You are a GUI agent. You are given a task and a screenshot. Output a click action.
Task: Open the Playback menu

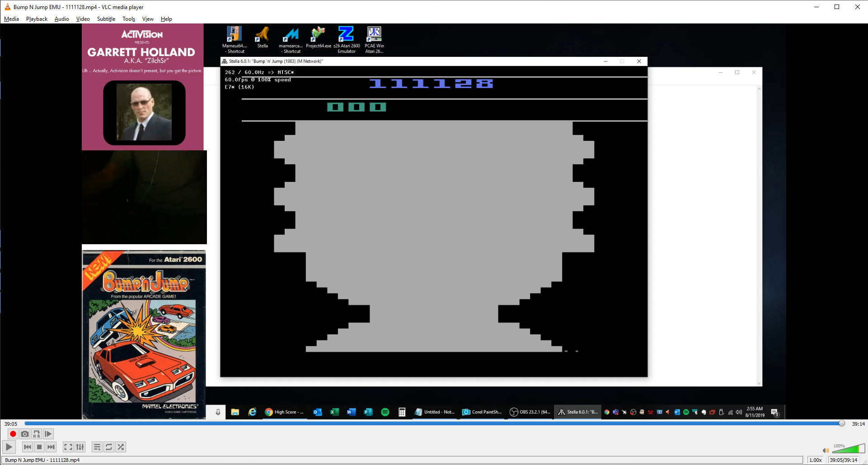37,19
